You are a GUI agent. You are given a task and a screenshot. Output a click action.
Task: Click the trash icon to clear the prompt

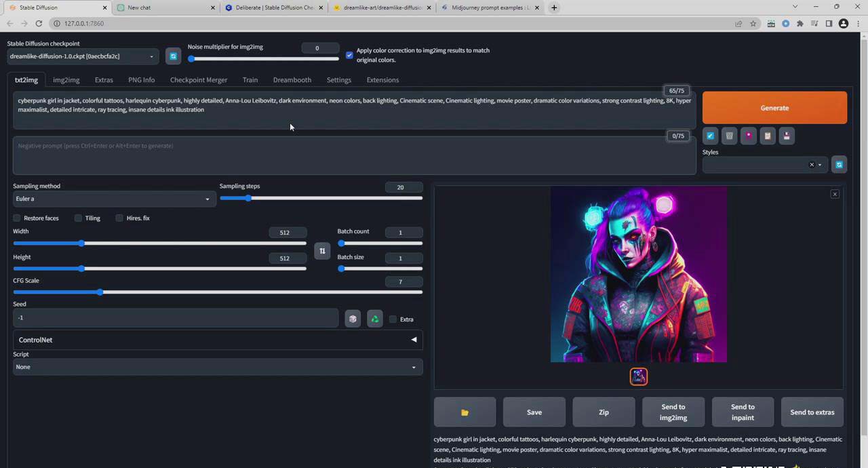[729, 136]
